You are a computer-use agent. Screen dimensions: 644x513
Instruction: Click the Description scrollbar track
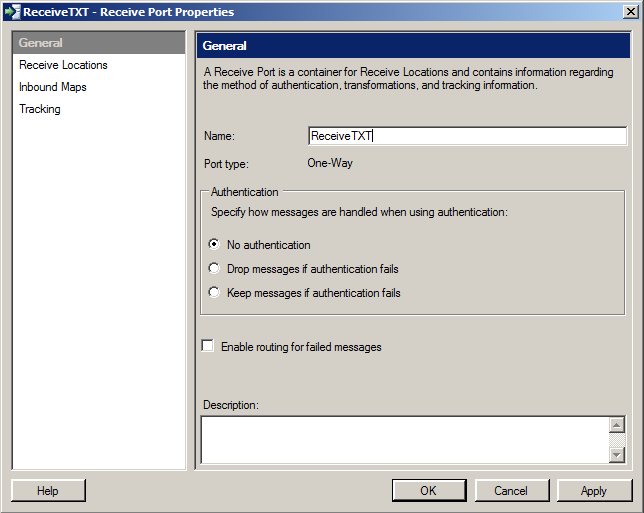click(617, 440)
